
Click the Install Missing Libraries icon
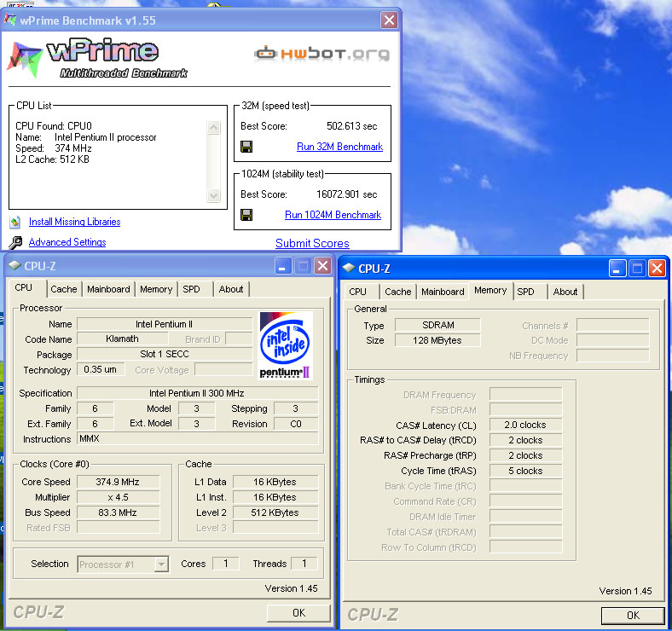pos(15,222)
